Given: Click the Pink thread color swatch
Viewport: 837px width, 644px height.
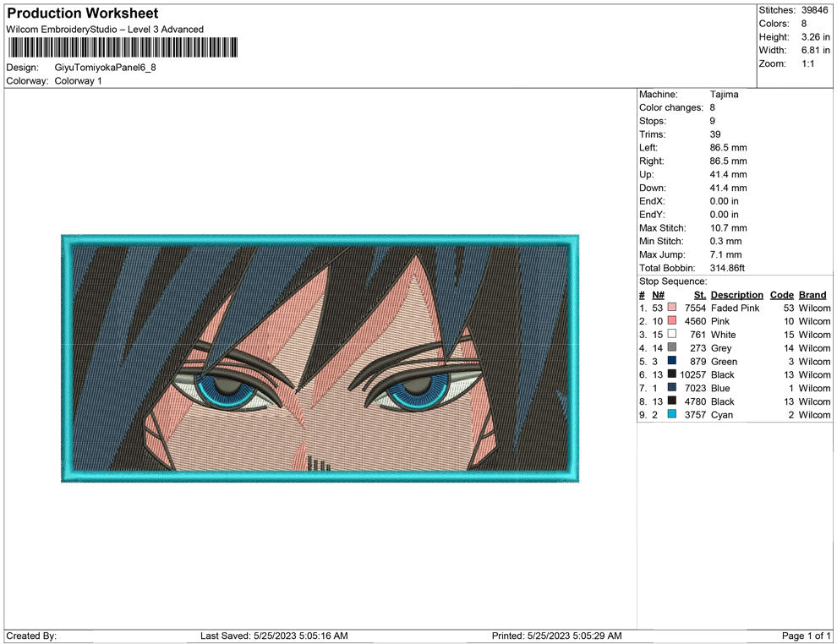Looking at the screenshot, I should click(x=672, y=320).
